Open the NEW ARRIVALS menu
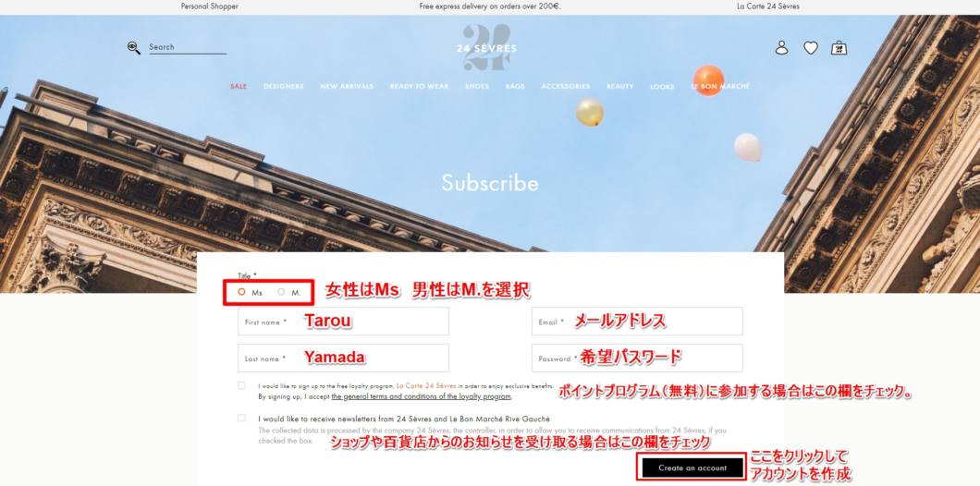This screenshot has width=980, height=486. click(x=347, y=86)
